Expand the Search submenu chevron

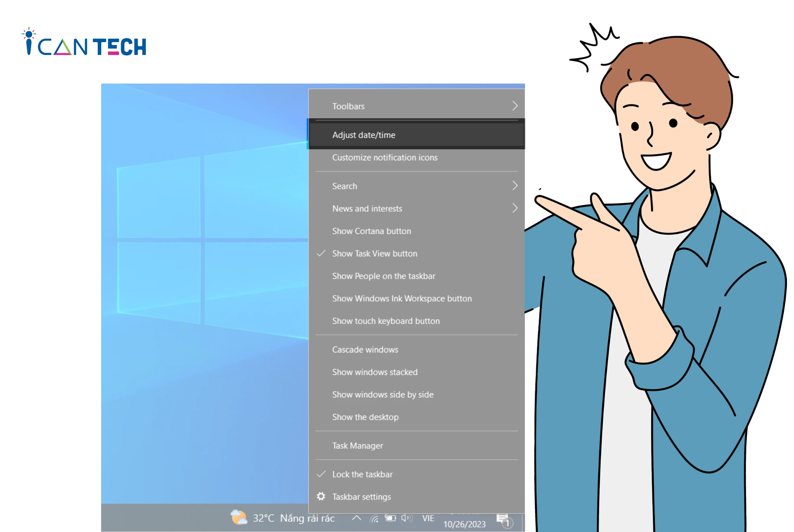click(x=515, y=185)
